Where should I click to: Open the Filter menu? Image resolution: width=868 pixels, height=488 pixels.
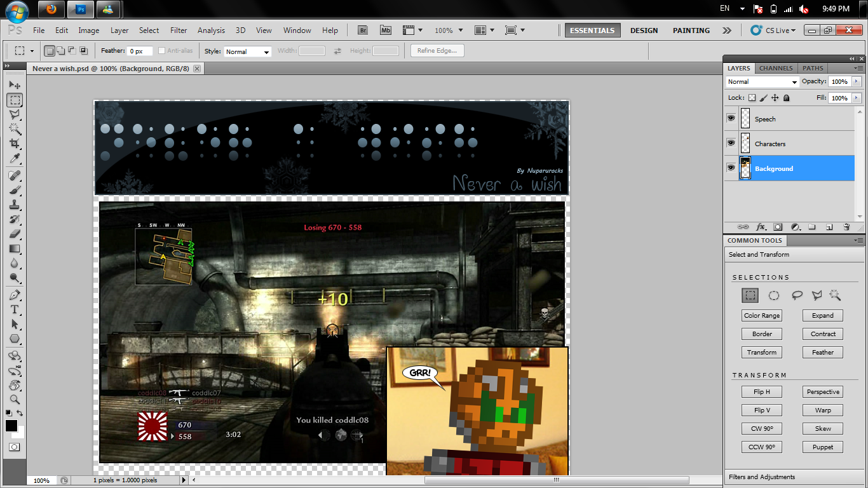[179, 30]
